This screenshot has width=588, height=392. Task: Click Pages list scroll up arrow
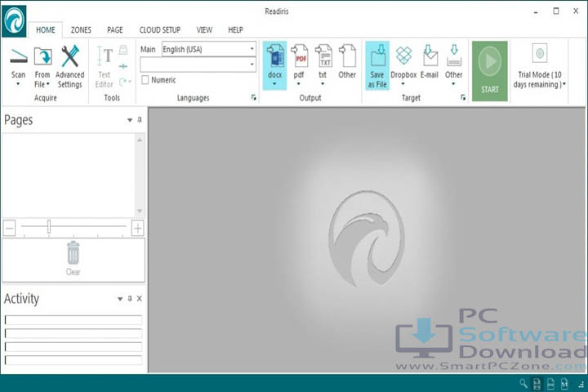140,140
